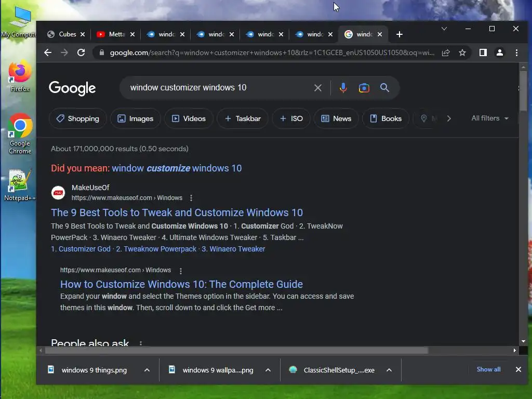
Task: Reload the current Google page
Action: tap(81, 52)
